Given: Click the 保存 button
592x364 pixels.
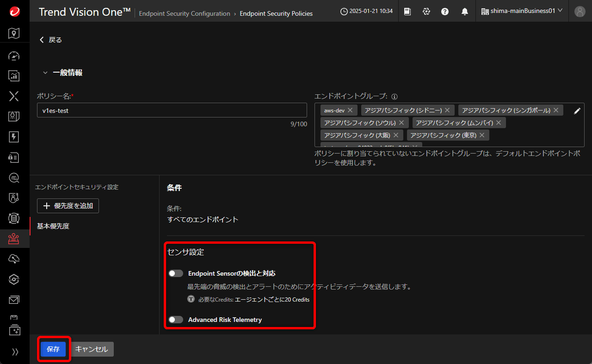Looking at the screenshot, I should click(x=53, y=349).
